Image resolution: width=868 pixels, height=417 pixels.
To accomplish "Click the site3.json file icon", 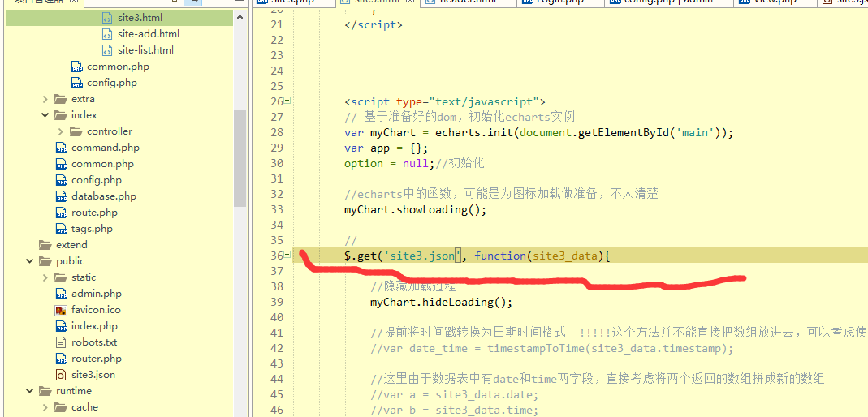I will 61,375.
